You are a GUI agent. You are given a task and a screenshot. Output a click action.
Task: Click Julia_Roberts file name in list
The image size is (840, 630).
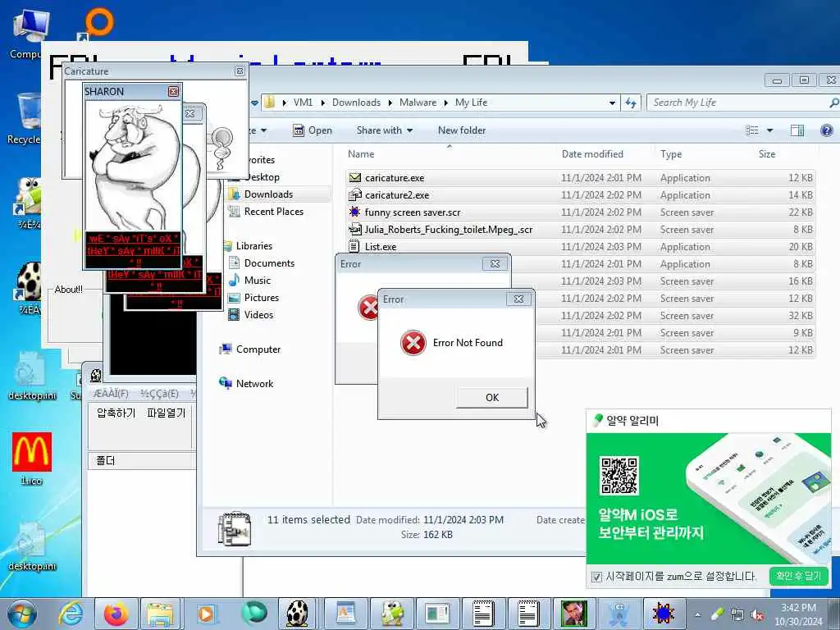(x=449, y=230)
